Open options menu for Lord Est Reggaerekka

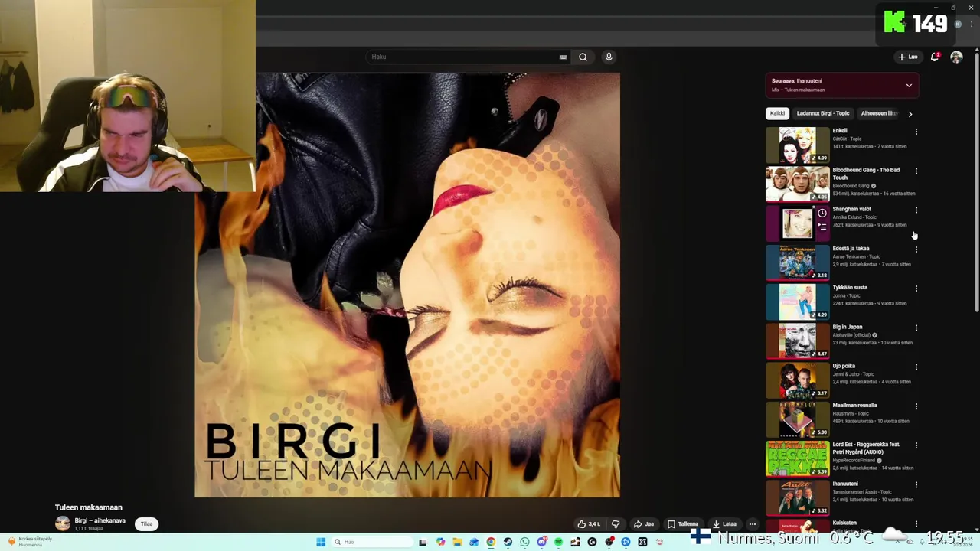[x=916, y=445]
